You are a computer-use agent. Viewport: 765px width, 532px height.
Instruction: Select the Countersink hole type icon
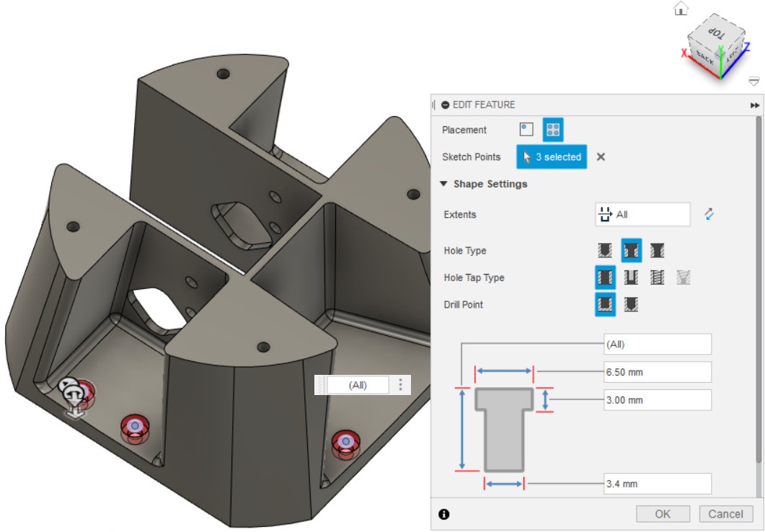pyautogui.click(x=657, y=251)
